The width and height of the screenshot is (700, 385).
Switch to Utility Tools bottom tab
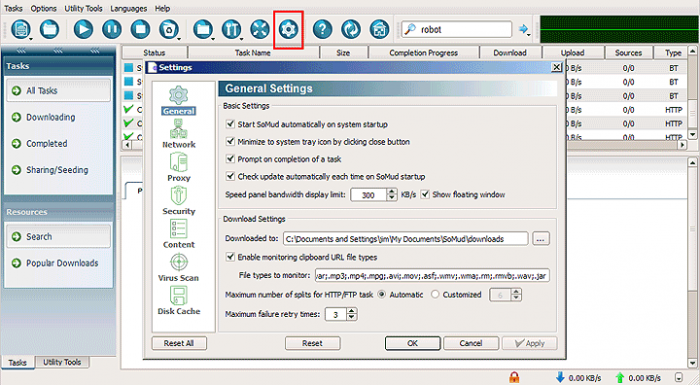click(62, 362)
